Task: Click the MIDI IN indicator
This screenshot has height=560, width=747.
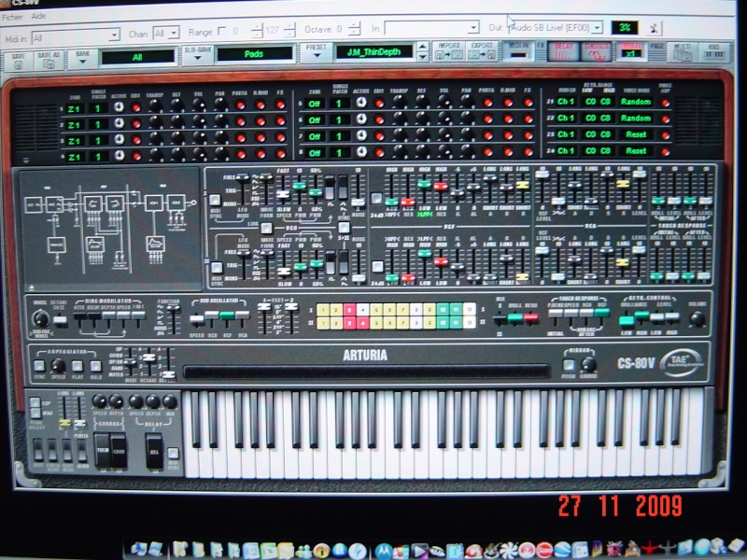Action: click(x=518, y=51)
